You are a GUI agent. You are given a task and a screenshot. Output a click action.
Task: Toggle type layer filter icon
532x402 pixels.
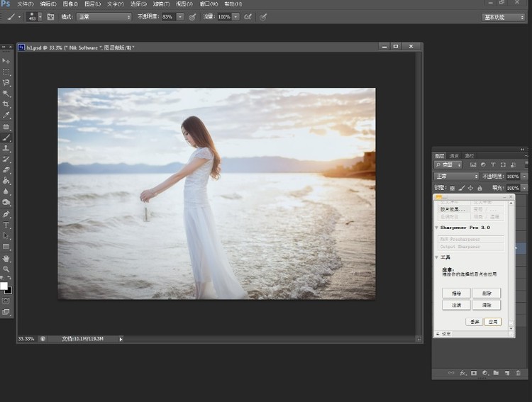[x=493, y=165]
